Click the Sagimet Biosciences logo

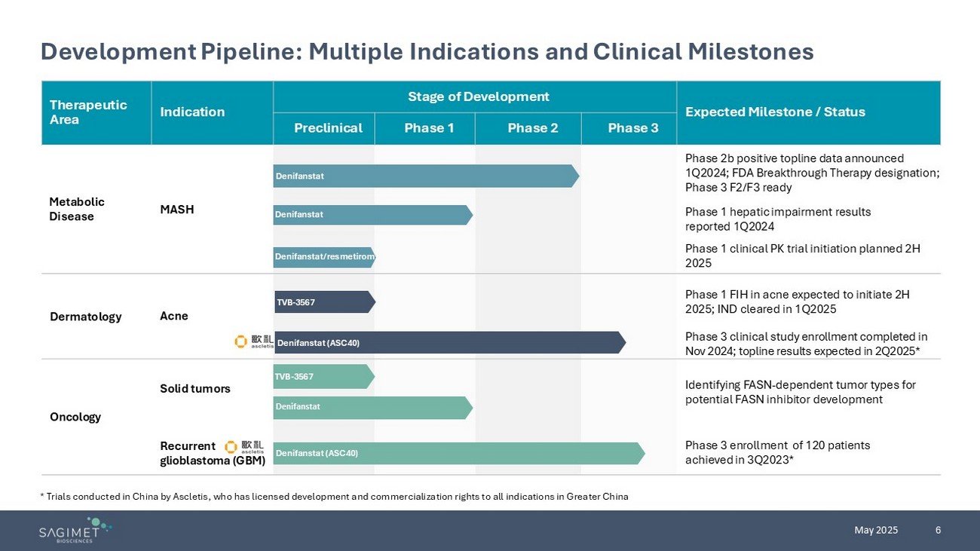(x=75, y=530)
